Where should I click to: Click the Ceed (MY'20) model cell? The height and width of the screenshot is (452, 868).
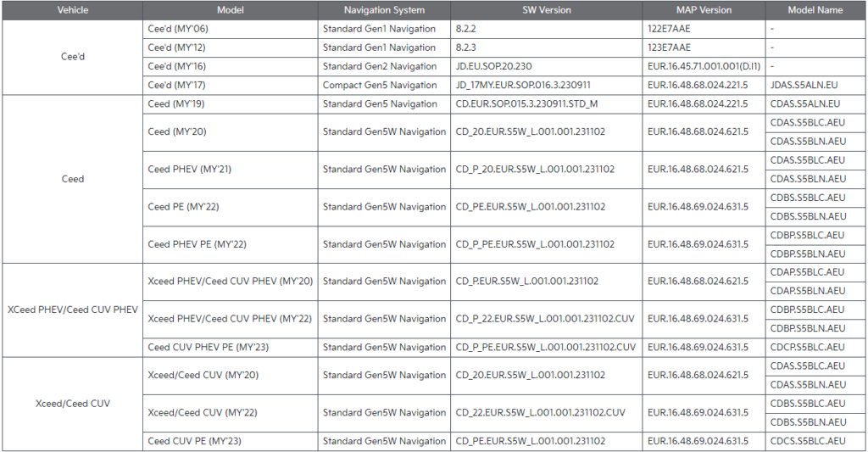(231, 131)
